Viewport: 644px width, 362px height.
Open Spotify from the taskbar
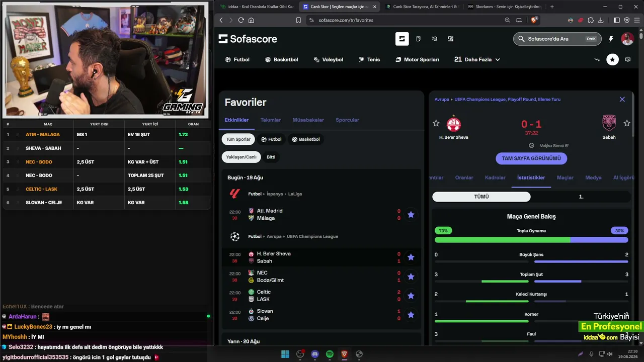click(x=330, y=354)
